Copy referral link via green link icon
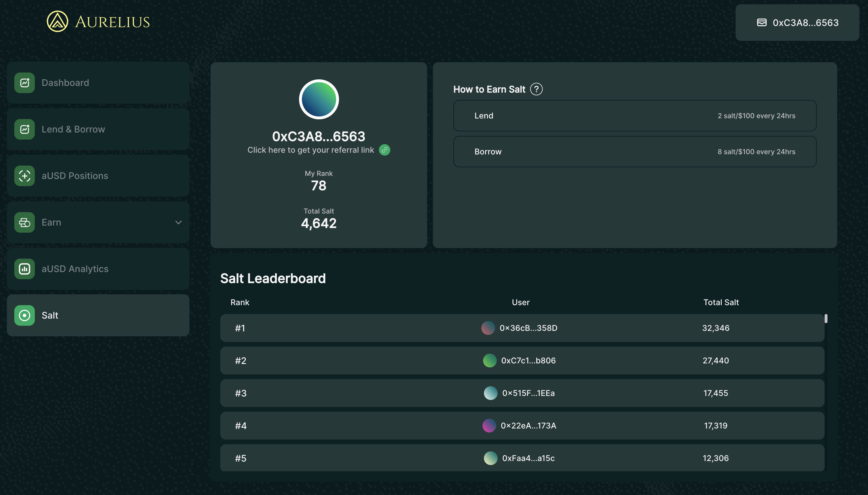Image resolution: width=868 pixels, height=495 pixels. 385,150
